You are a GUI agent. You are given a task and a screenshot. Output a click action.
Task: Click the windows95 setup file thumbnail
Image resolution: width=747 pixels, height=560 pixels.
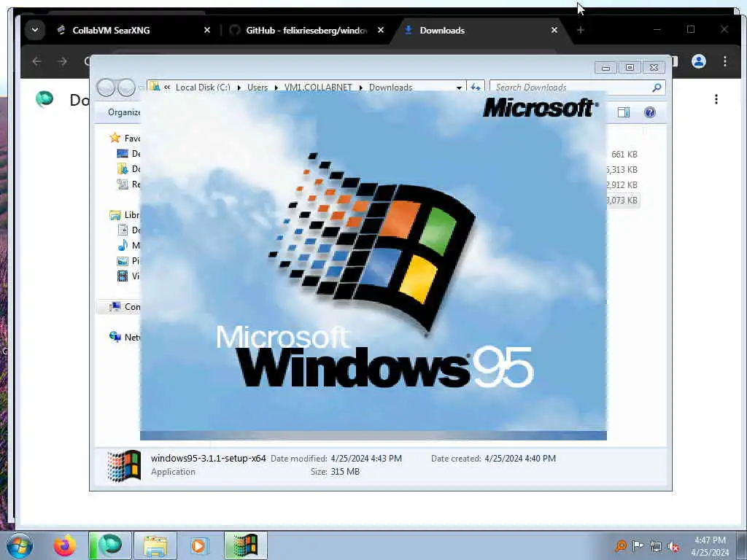124,466
